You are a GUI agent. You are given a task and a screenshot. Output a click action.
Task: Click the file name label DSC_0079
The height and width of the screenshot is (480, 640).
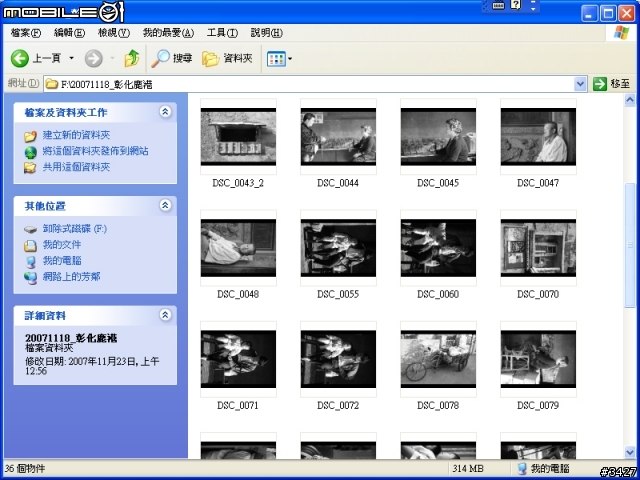coord(538,405)
